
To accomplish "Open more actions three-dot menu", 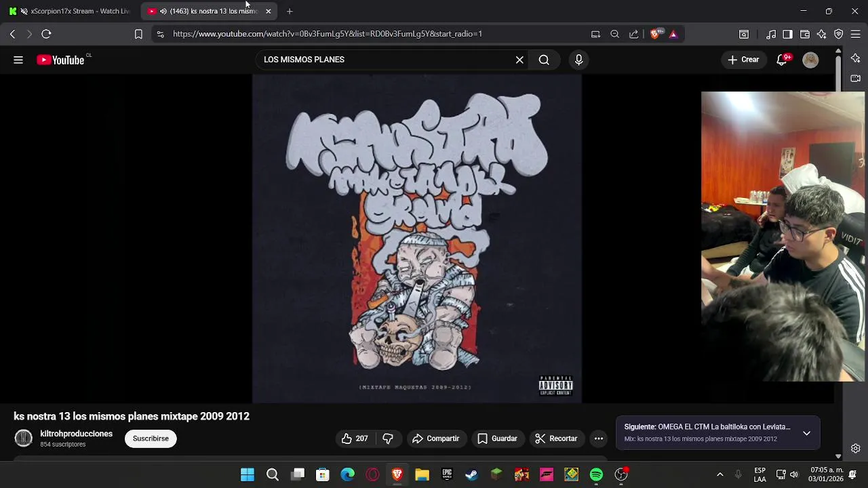I will coord(599,439).
